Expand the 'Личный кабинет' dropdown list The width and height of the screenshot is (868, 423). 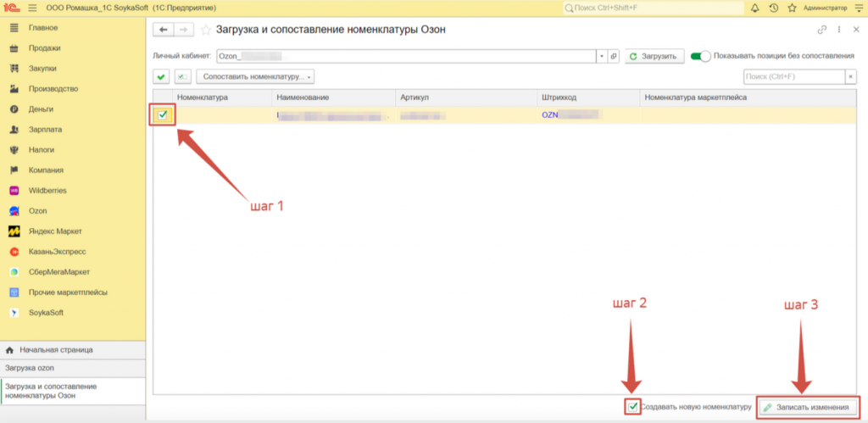coord(602,56)
